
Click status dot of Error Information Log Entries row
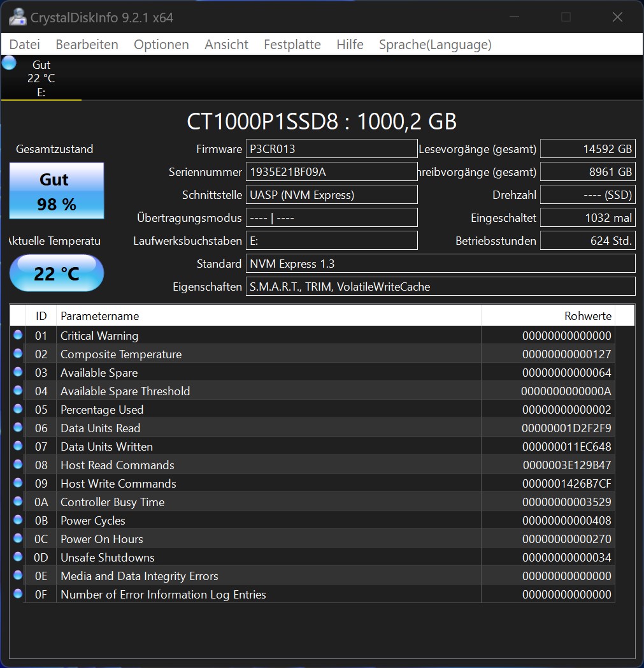pyautogui.click(x=18, y=593)
